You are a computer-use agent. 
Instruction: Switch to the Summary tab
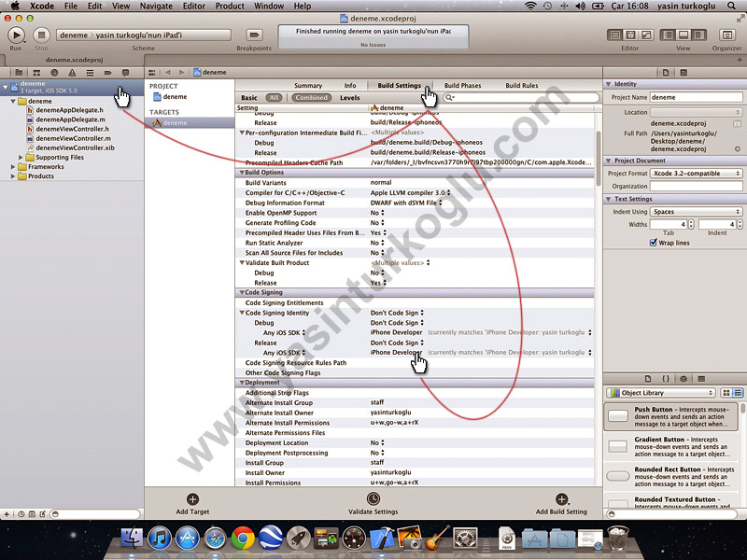tap(308, 86)
